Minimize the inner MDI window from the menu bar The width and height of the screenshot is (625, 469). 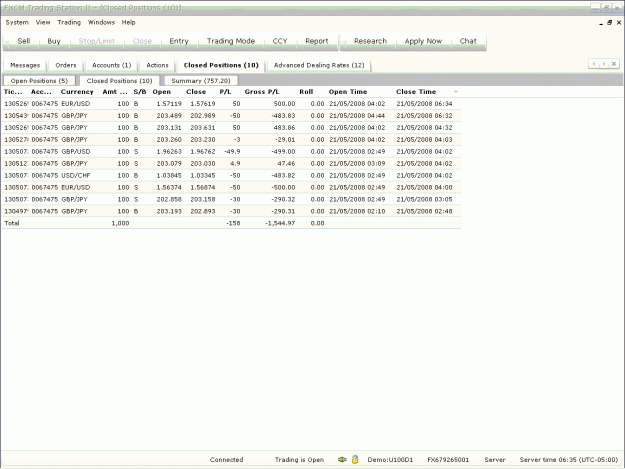point(601,23)
